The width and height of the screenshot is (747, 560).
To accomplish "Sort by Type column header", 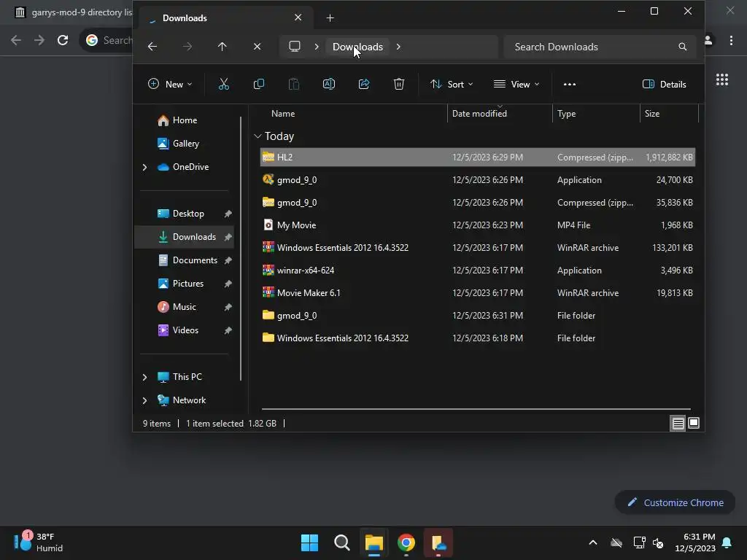I will click(x=566, y=113).
